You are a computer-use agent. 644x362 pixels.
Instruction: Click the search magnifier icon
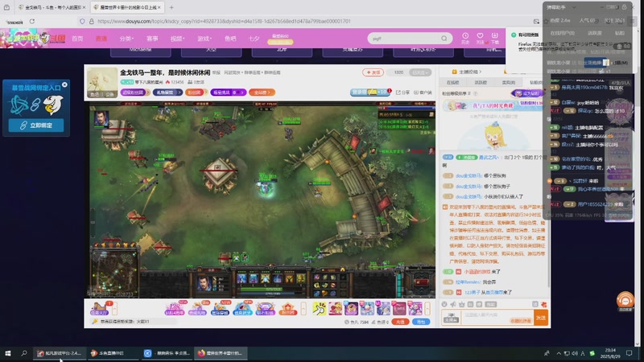(x=444, y=38)
